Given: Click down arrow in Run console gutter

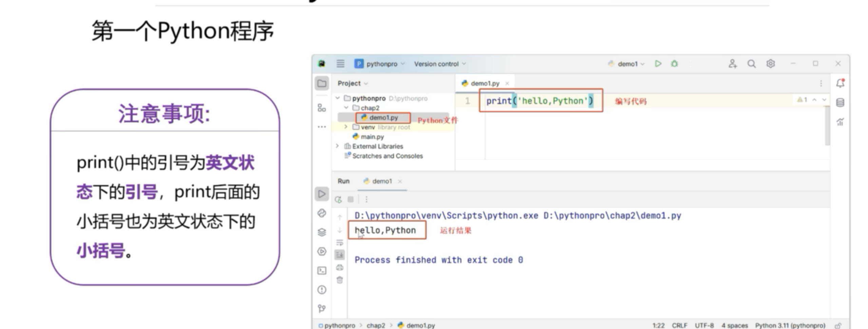Looking at the screenshot, I should coord(340,230).
